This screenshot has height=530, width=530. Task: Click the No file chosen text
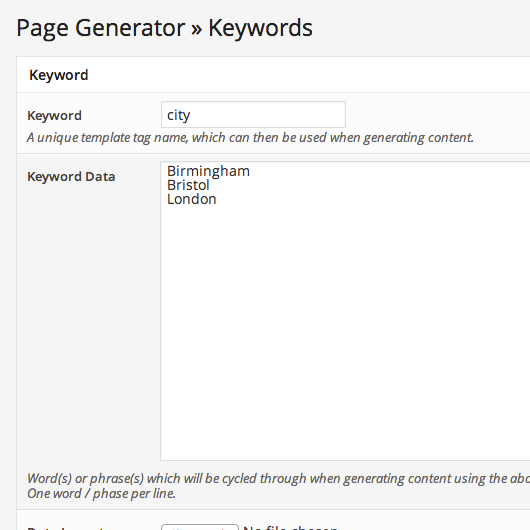[290, 527]
